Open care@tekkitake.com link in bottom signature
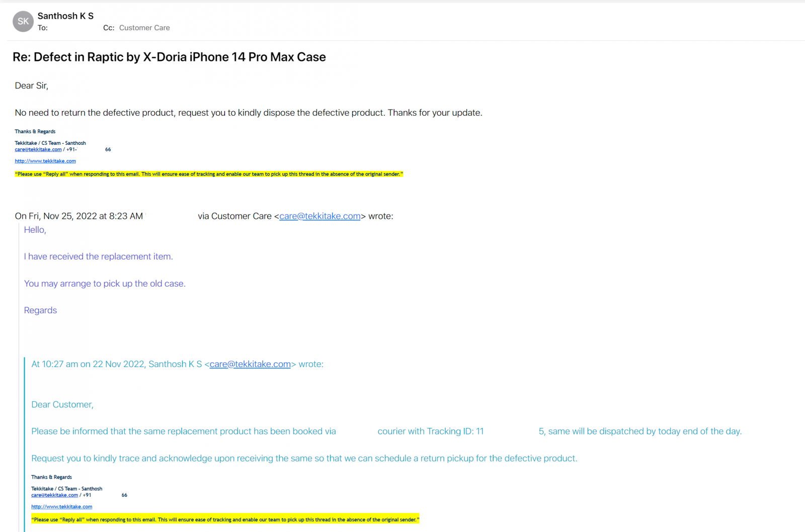 coord(55,495)
